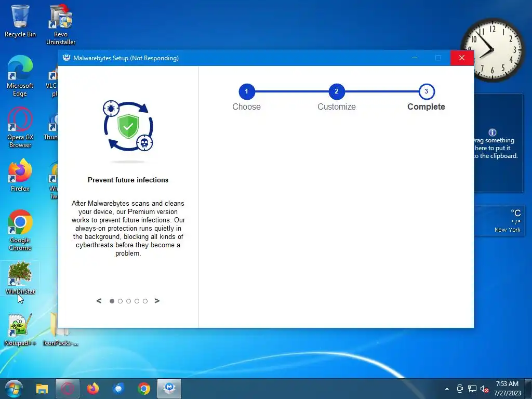Open the Recycle Bin desktop icon
Screen dimensions: 532x399
click(x=20, y=21)
